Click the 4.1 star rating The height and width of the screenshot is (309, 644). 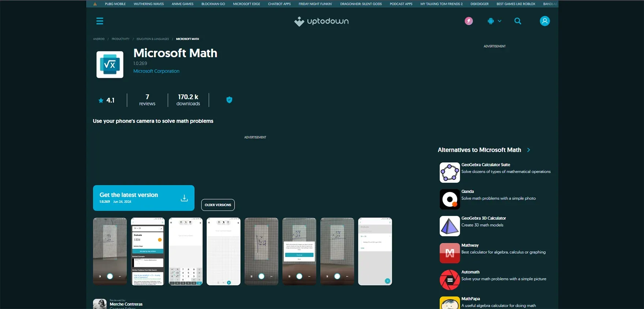point(106,100)
